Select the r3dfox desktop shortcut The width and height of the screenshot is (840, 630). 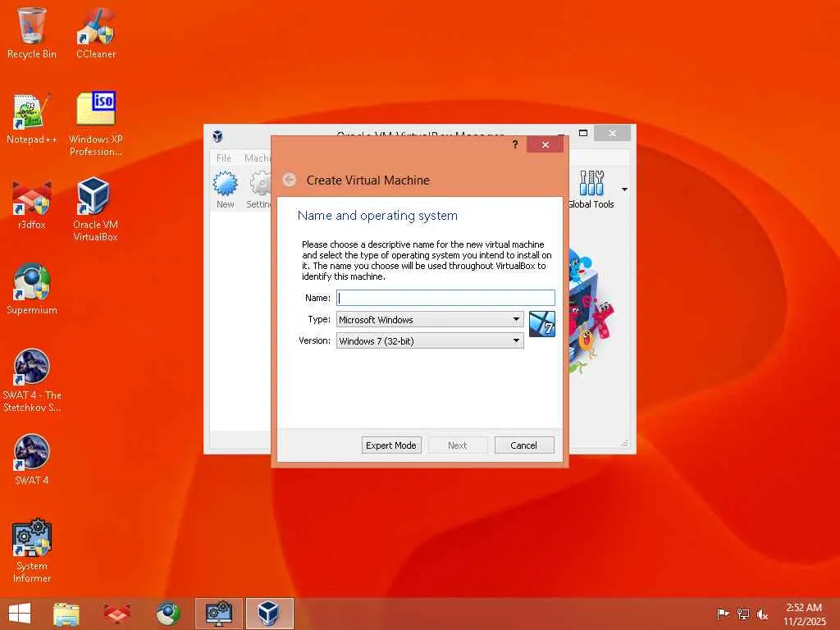point(32,203)
